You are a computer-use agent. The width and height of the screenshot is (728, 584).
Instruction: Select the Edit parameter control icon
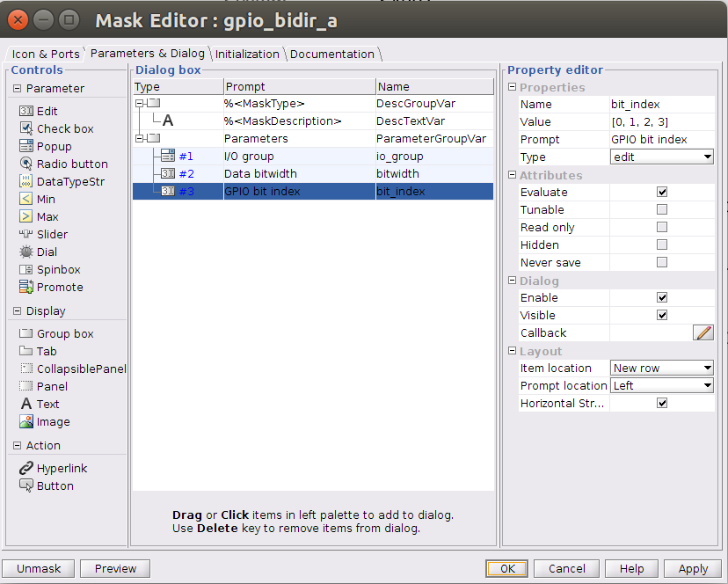click(26, 111)
